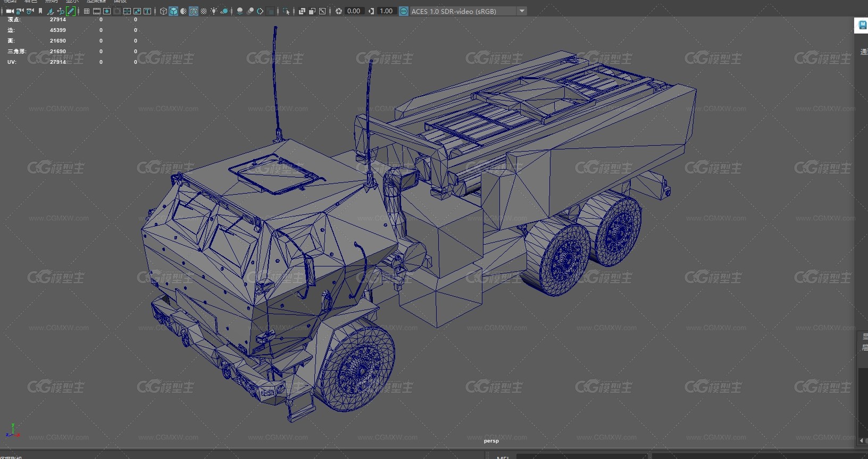
Task: Enable Use All Lights bulb icon
Action: click(214, 11)
